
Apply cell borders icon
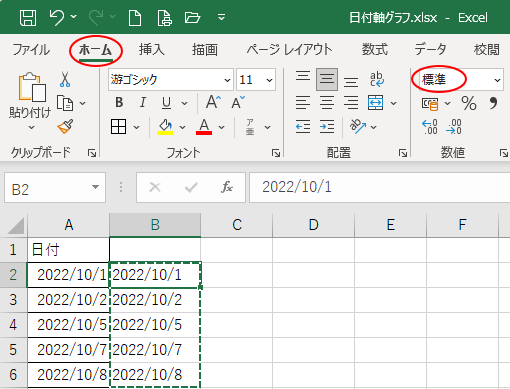click(118, 127)
